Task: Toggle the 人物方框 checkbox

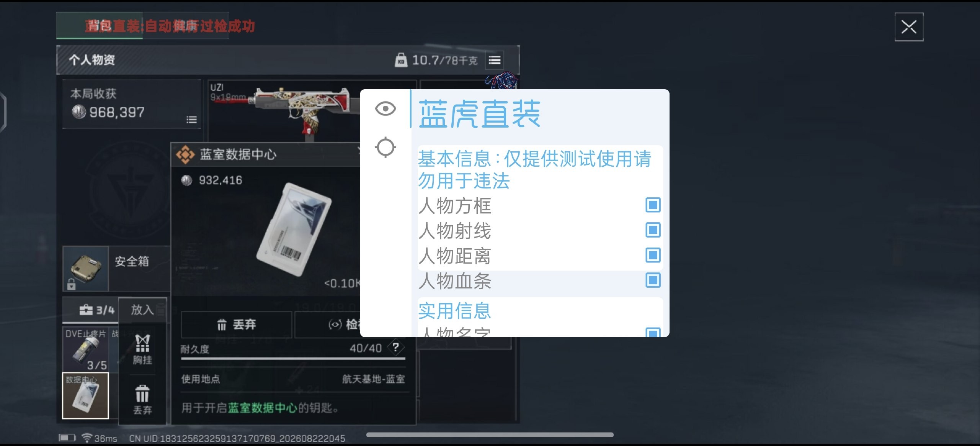Action: click(653, 205)
